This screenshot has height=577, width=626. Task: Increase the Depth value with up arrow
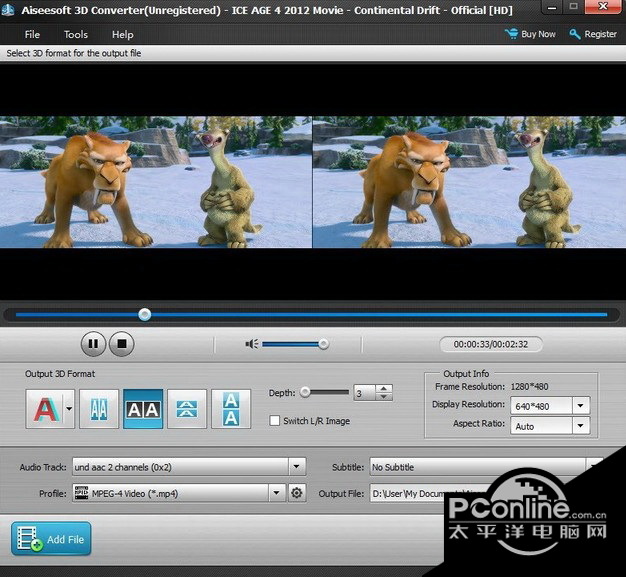(384, 388)
